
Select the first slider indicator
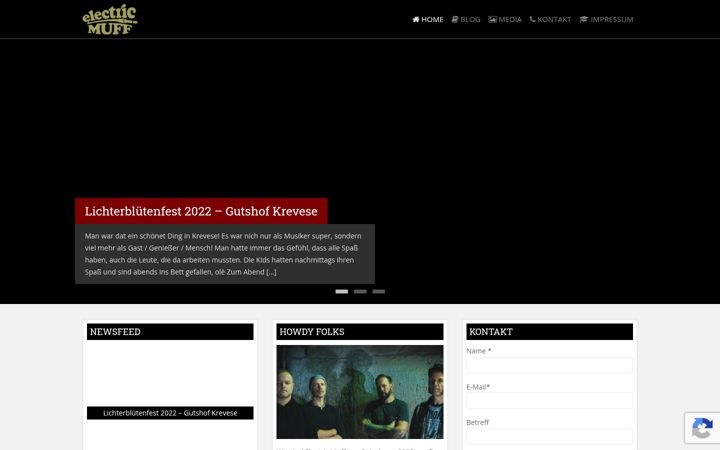point(342,292)
